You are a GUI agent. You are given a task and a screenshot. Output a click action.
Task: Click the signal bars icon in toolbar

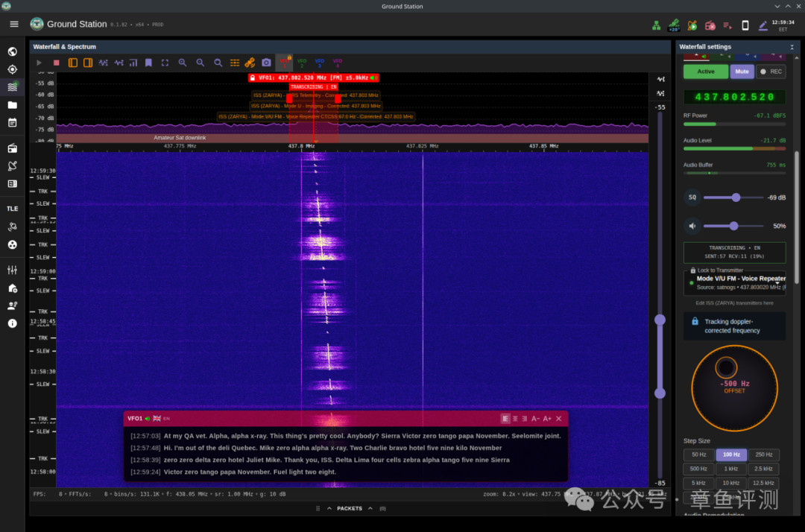click(133, 63)
